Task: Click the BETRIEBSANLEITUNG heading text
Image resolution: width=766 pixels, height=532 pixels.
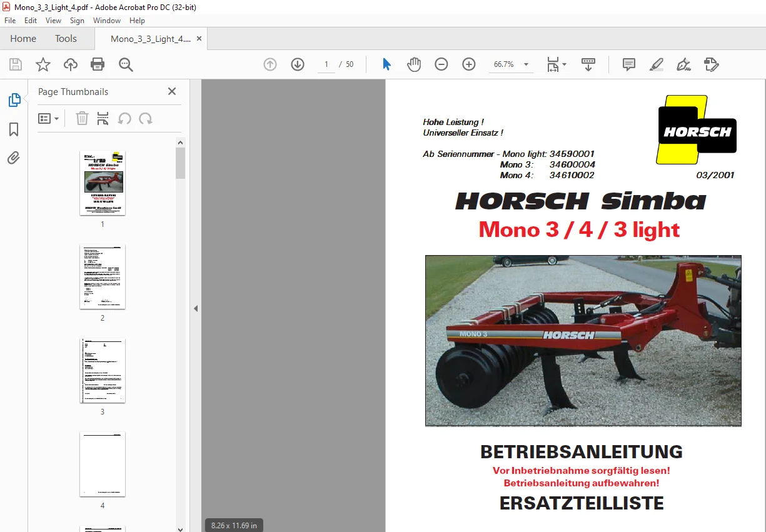Action: coord(582,452)
